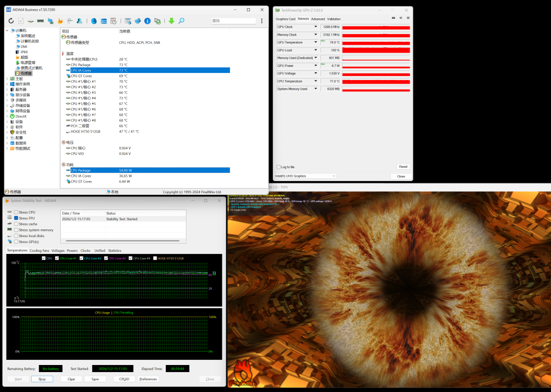Click the refresh icon in AIDA64 toolbar
The width and height of the screenshot is (551, 392).
[x=11, y=21]
